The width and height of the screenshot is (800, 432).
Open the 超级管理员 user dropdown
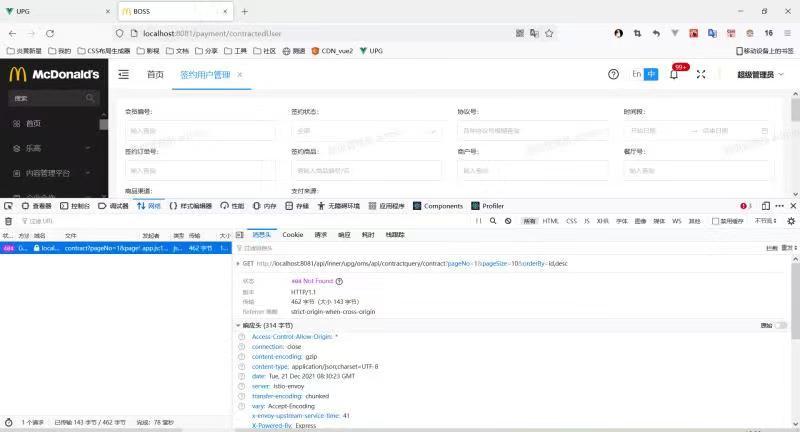click(760, 74)
